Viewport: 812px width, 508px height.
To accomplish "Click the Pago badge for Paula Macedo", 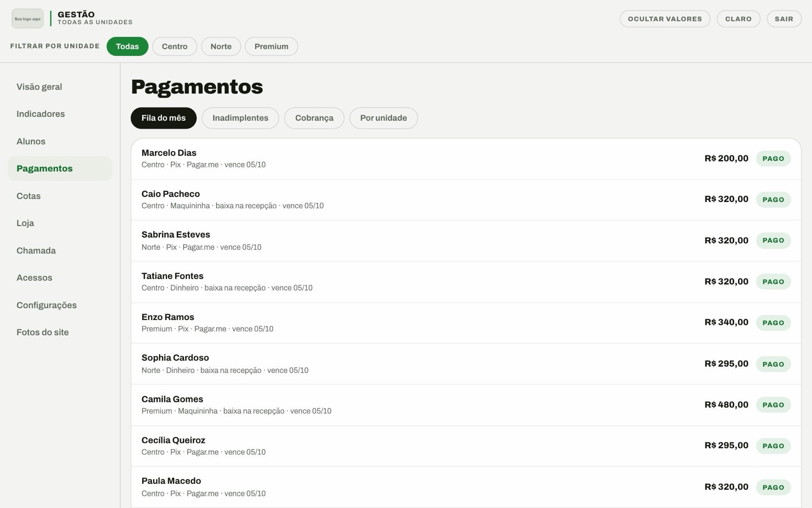I will [773, 487].
